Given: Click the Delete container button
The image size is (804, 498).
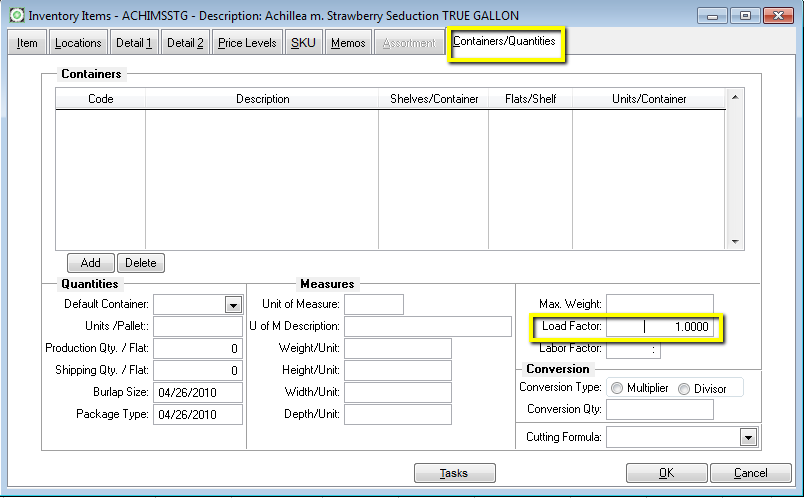Looking at the screenshot, I should [141, 263].
